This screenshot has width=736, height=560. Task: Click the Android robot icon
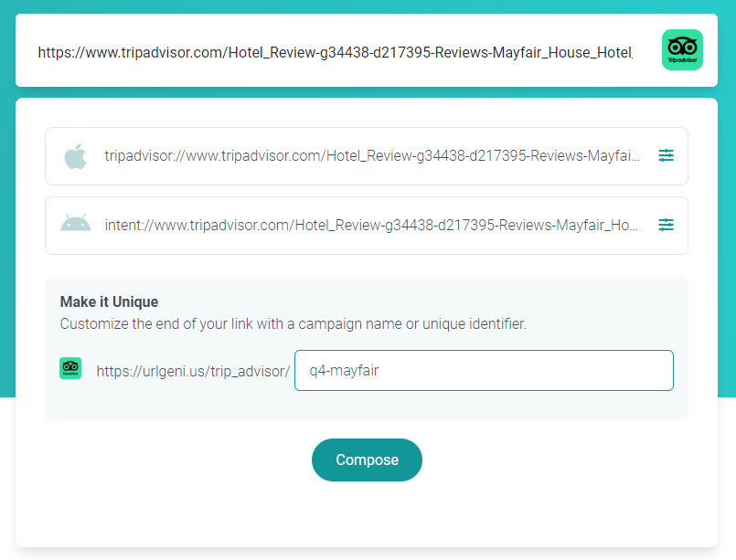pos(76,223)
